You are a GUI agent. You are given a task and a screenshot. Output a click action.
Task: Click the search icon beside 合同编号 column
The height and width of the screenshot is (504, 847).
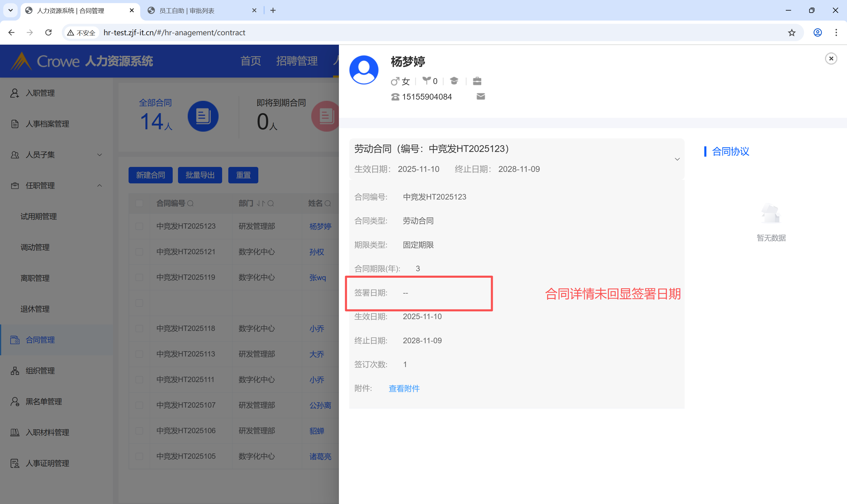click(190, 203)
